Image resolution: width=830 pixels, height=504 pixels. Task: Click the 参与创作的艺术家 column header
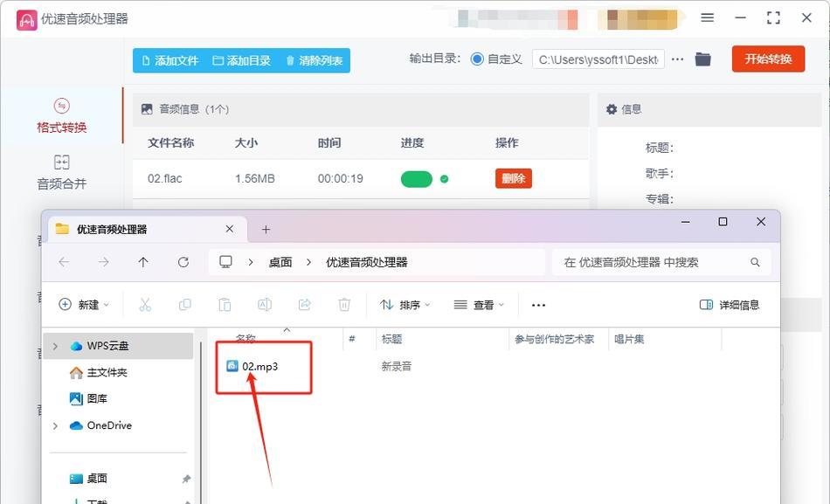coord(554,339)
